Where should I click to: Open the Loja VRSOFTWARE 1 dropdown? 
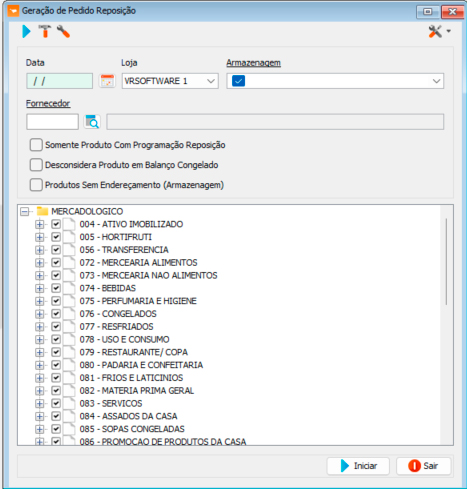(x=170, y=81)
